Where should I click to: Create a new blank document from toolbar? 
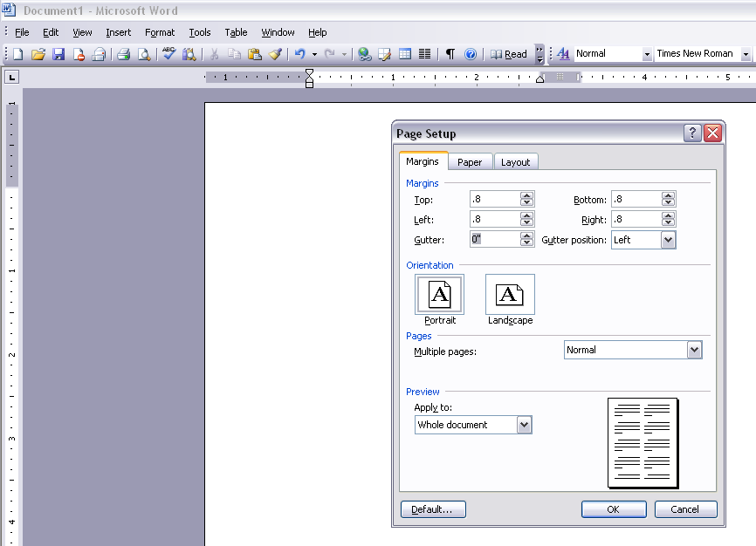click(x=17, y=54)
